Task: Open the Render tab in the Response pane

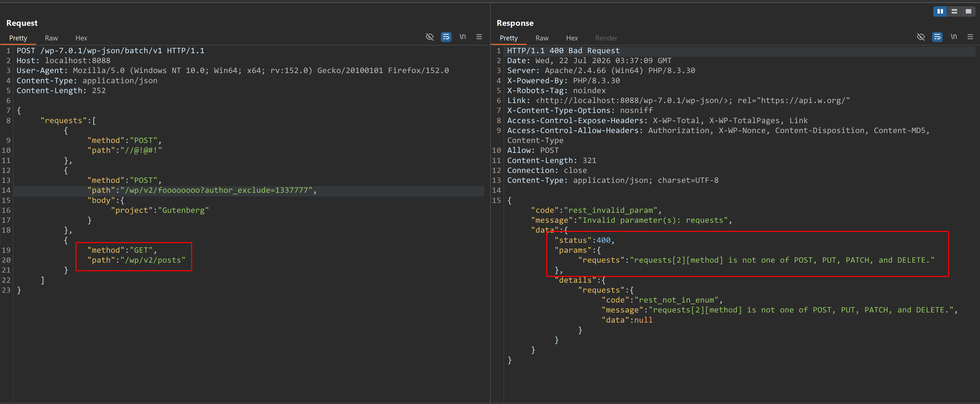Action: [x=606, y=38]
